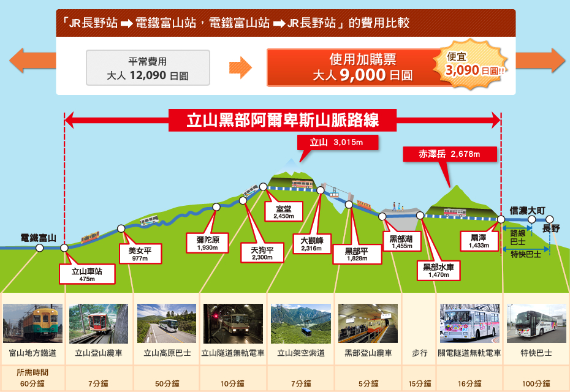570x392 pixels.
Task: Click the 天狗平 2,300m callout
Action: [262, 253]
